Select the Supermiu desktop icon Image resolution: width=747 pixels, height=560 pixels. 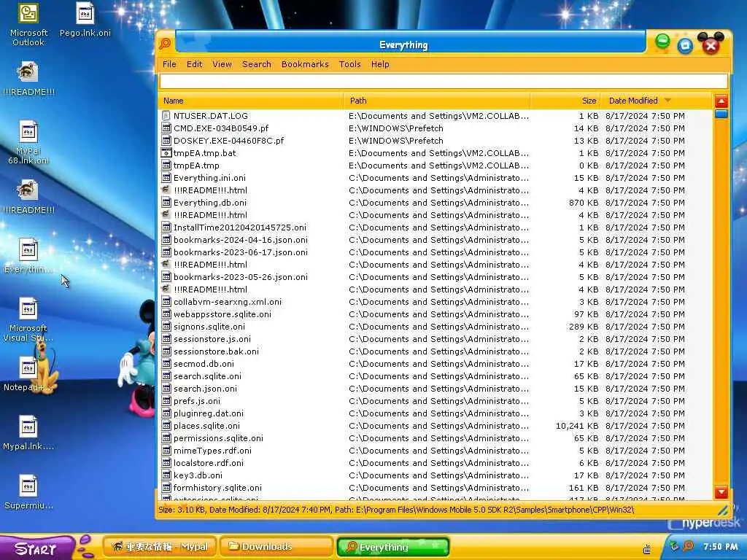(28, 492)
